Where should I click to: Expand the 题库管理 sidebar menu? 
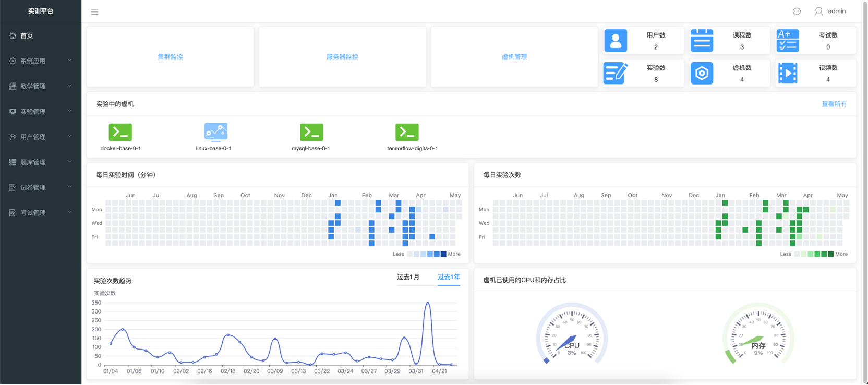[x=40, y=162]
